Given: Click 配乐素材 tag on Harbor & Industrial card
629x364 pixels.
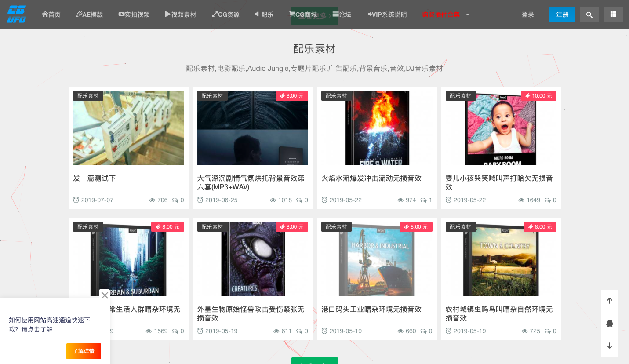Looking at the screenshot, I should click(336, 227).
